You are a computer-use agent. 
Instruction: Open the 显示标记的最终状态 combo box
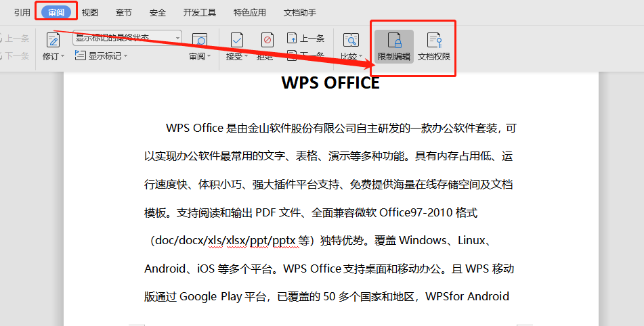[127, 38]
